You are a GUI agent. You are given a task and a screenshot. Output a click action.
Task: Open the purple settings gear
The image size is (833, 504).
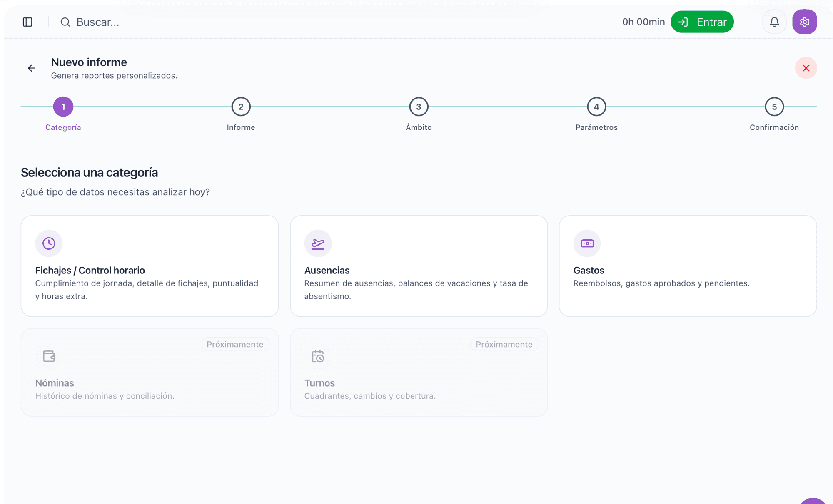click(x=804, y=22)
